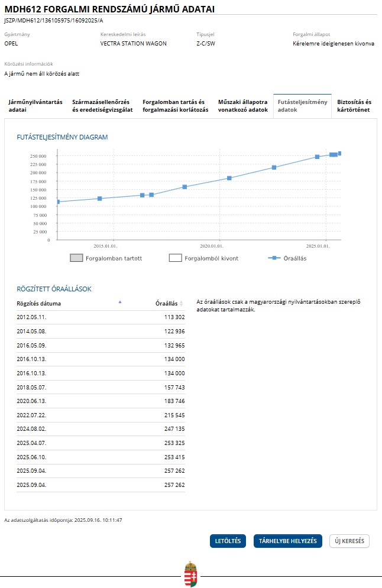Open the Biztosítás és kártörténet tab
Screen dimensions: 382x588
[x=354, y=106]
